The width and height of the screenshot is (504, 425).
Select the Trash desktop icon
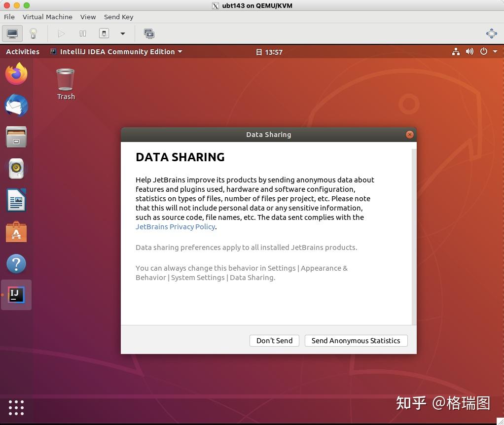point(66,84)
